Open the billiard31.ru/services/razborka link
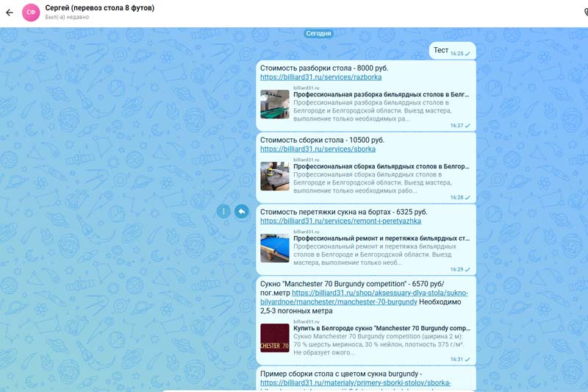The image size is (588, 392). 321,77
